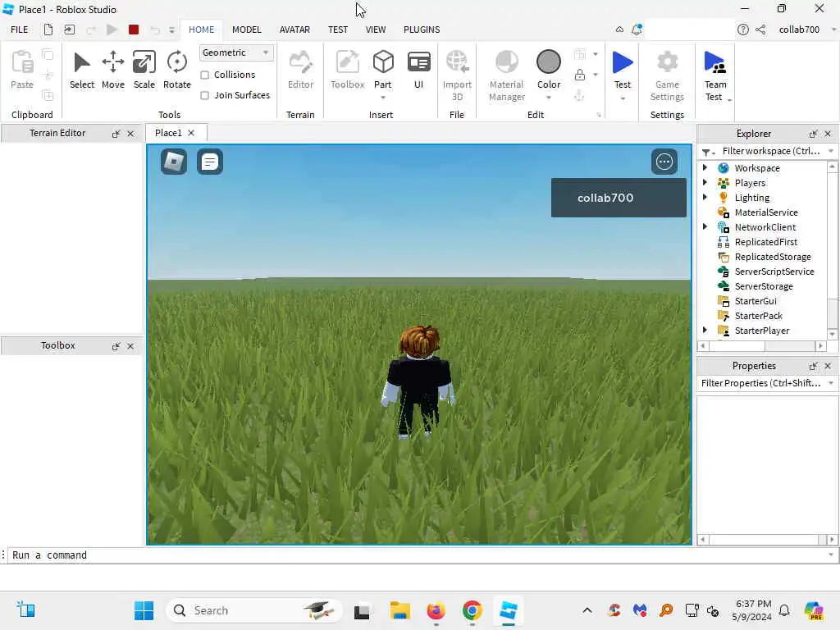Image resolution: width=840 pixels, height=630 pixels.
Task: Open the Toolbox from the ribbon
Action: [347, 70]
